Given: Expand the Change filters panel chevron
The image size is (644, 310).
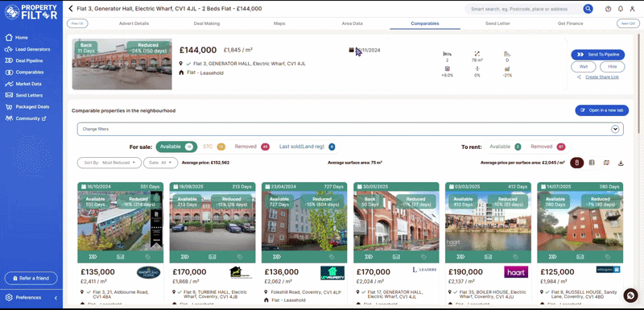Looking at the screenshot, I should (615, 129).
